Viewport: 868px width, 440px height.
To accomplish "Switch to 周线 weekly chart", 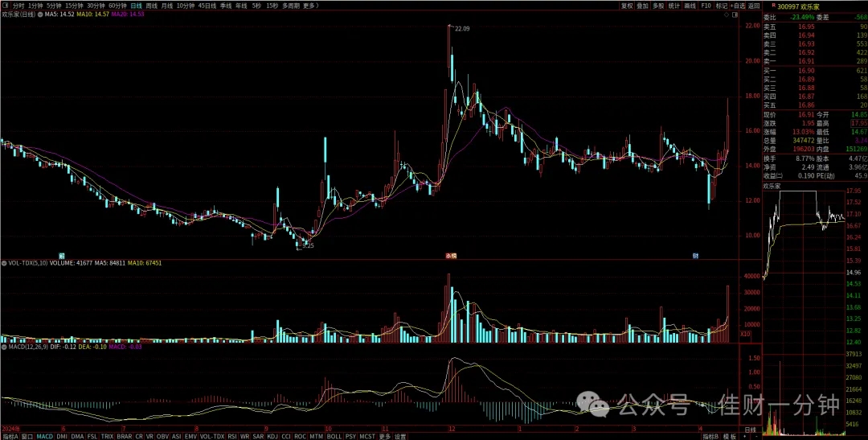I will click(151, 6).
